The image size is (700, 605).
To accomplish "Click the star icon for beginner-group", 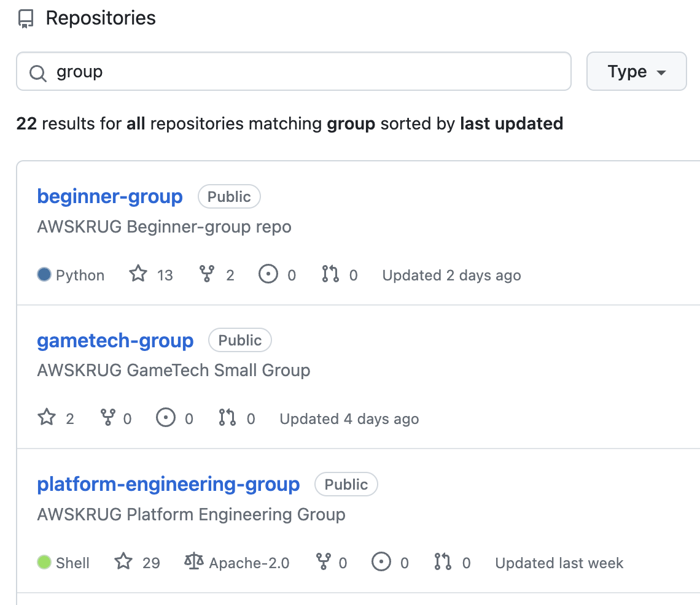I will (x=139, y=274).
